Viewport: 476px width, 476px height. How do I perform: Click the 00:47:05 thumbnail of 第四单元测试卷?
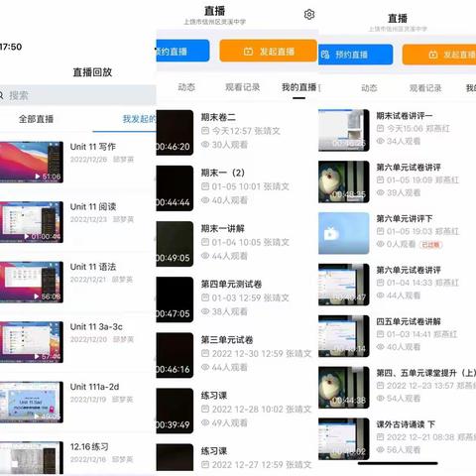pos(175,299)
